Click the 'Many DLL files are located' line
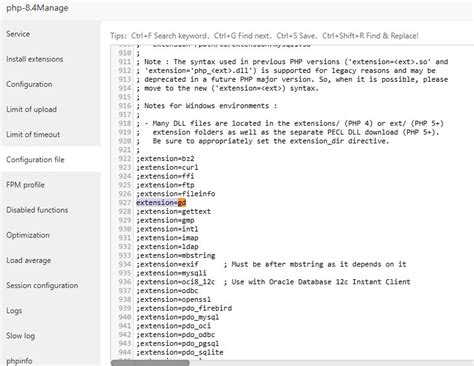Screen dimensions: 474x366 (290, 123)
